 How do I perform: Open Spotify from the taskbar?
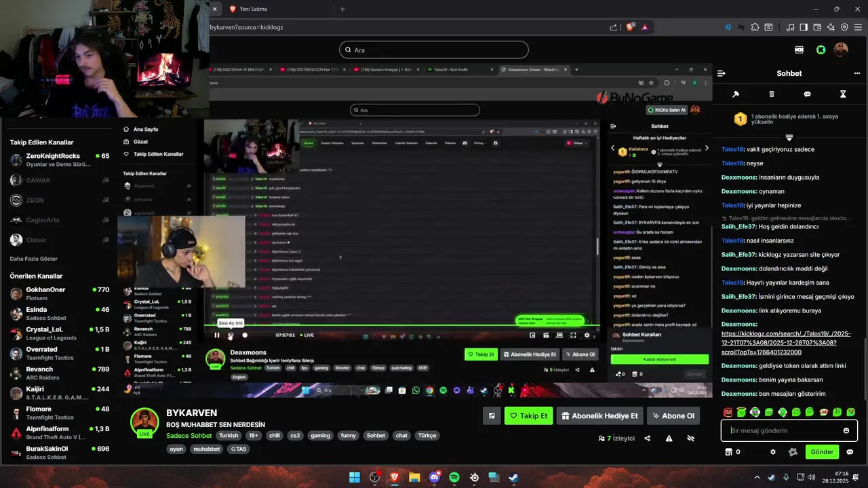454,477
